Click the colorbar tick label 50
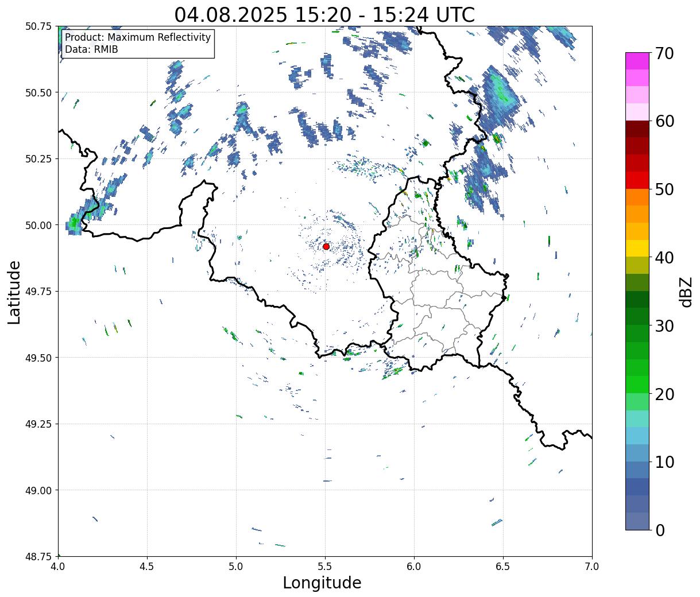 664,189
